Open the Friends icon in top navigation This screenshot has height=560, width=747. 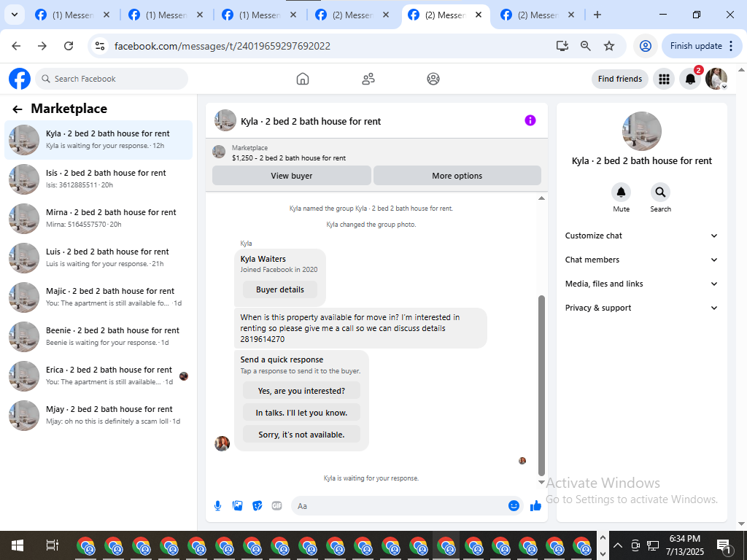pos(368,79)
